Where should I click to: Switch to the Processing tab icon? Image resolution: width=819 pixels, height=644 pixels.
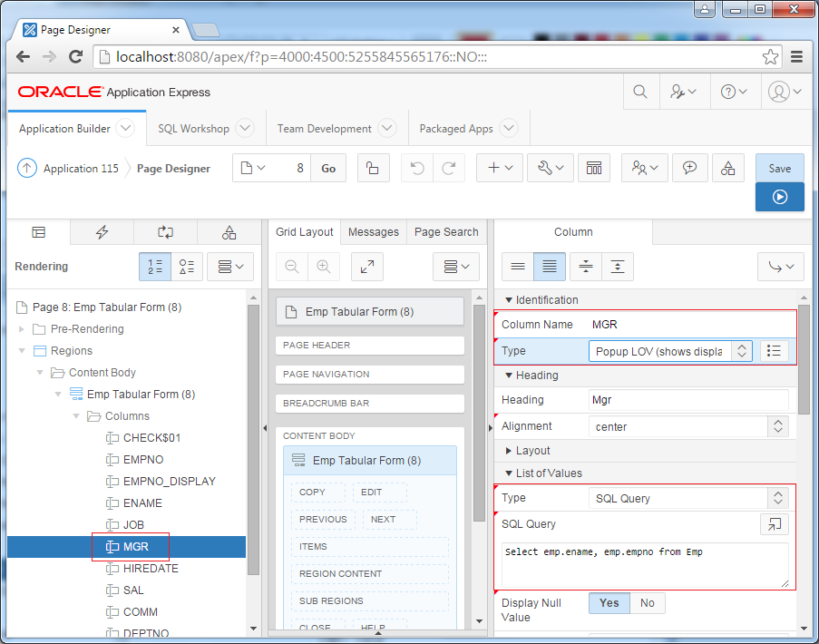point(166,232)
